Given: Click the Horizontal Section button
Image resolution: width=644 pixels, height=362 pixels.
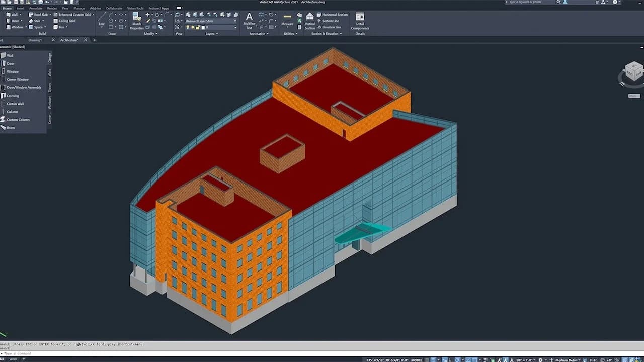Looking at the screenshot, I should [x=332, y=15].
